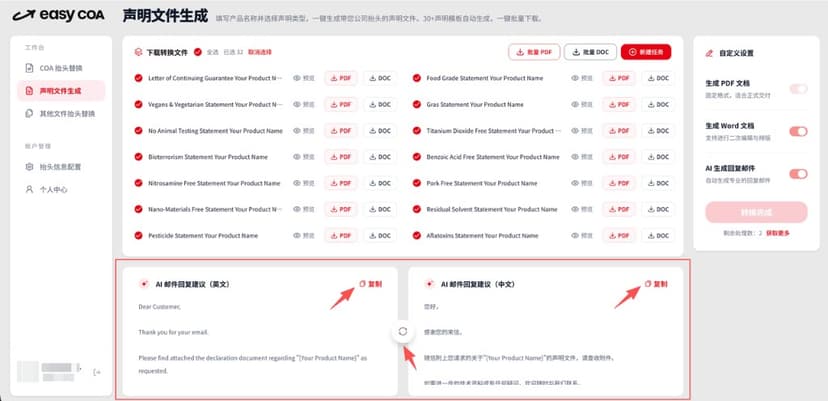Click the logout icon beside the user profile
The width and height of the screenshot is (828, 401).
click(x=97, y=372)
